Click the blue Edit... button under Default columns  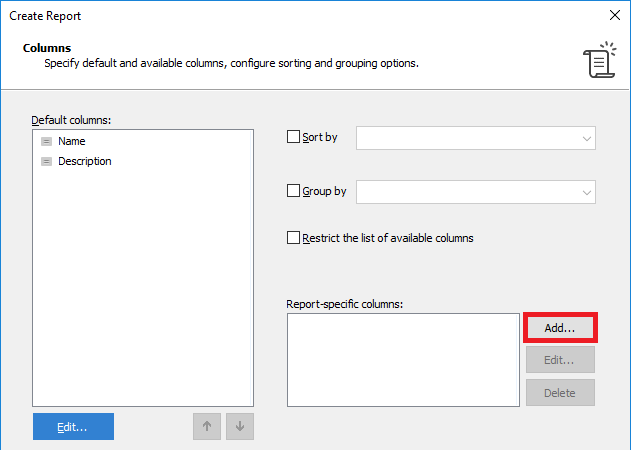pos(73,426)
